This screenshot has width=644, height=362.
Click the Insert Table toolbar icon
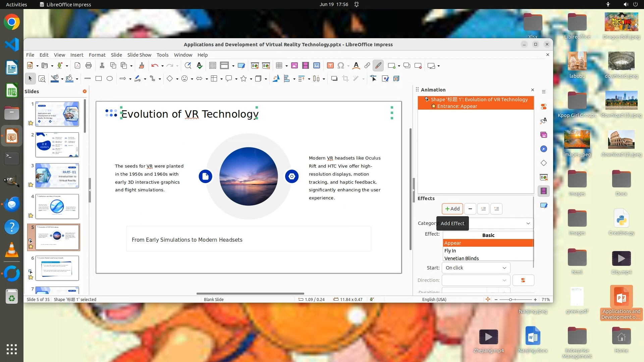[x=279, y=66]
